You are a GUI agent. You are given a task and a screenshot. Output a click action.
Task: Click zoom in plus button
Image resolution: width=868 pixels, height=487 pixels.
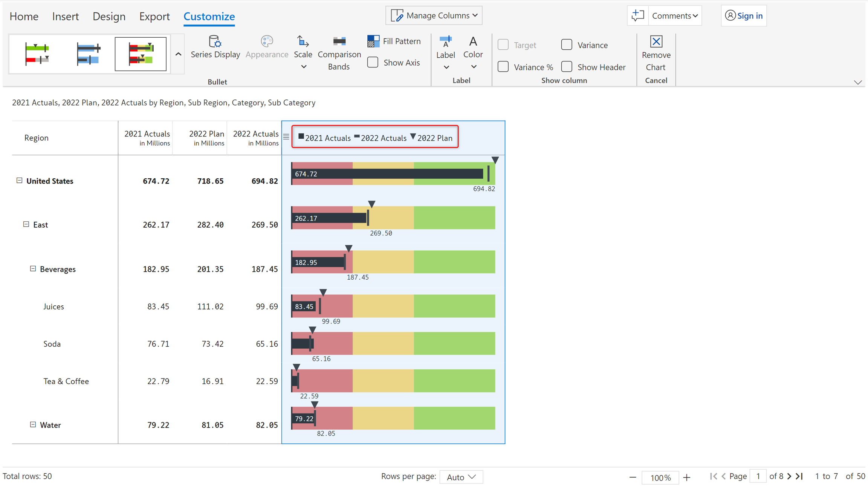[x=687, y=477]
